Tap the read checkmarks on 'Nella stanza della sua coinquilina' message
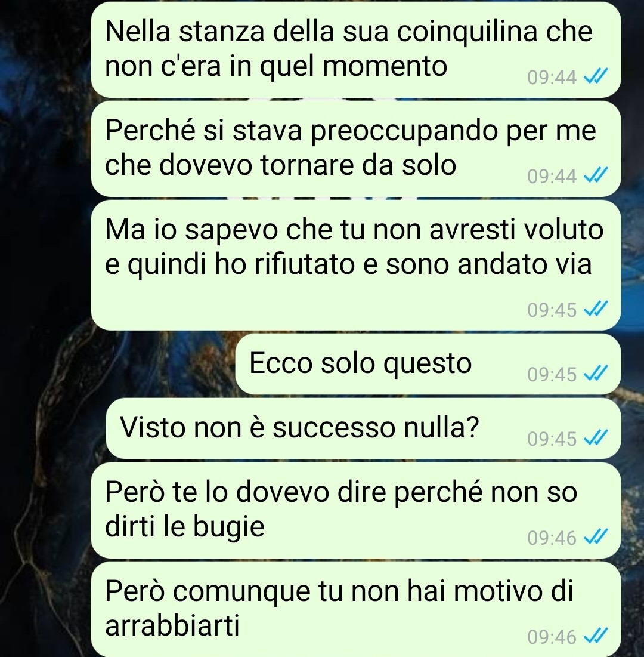The height and width of the screenshot is (657, 644). tap(595, 76)
